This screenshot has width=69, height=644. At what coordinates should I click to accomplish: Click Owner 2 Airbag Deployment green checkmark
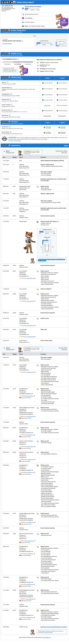click(x=58, y=95)
